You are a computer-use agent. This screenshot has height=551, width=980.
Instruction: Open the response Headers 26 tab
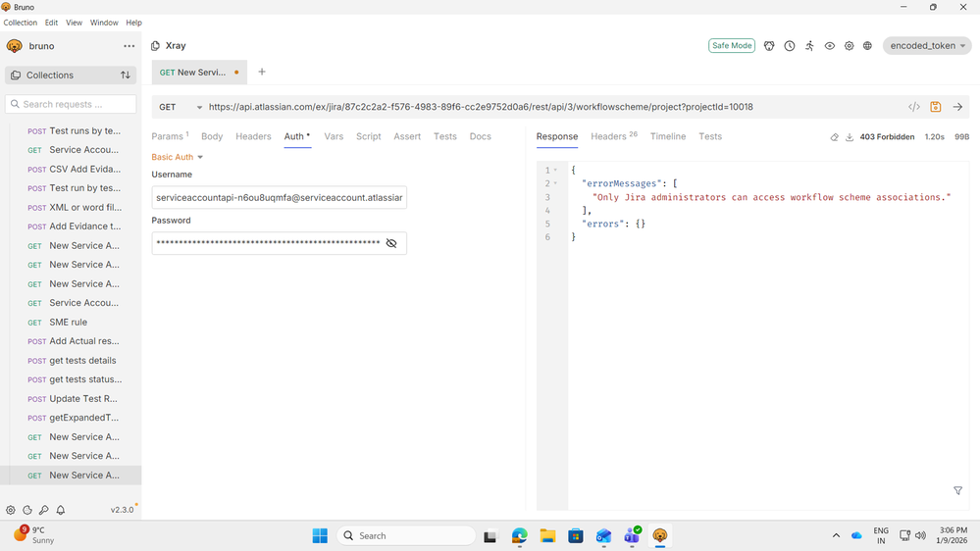coord(614,136)
